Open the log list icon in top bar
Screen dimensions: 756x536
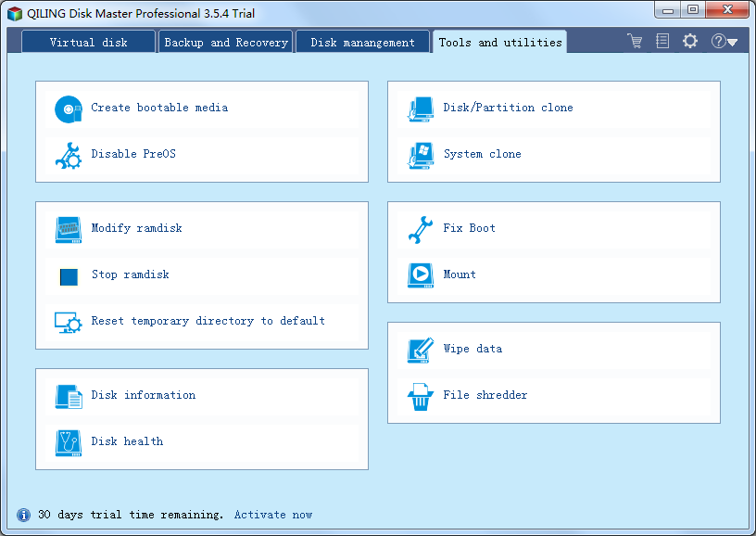point(662,41)
